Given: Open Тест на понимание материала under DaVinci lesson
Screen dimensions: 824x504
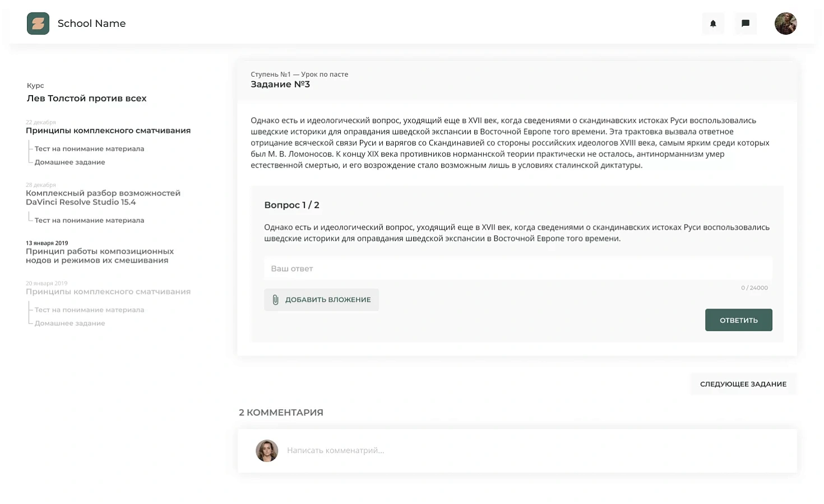Looking at the screenshot, I should (x=90, y=221).
